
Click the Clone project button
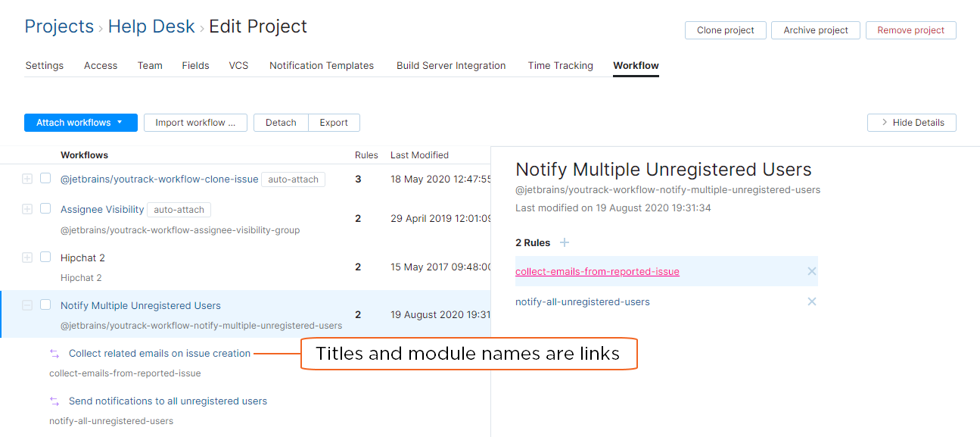725,30
